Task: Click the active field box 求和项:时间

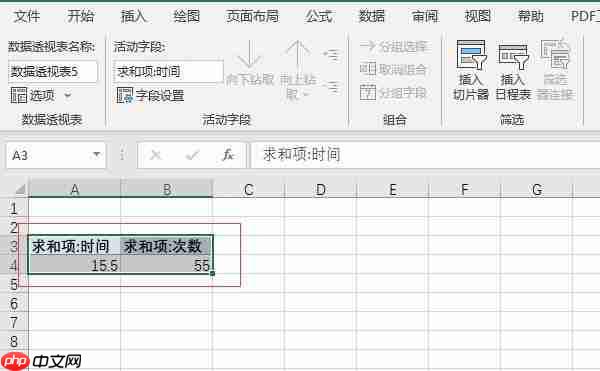Action: (x=168, y=72)
